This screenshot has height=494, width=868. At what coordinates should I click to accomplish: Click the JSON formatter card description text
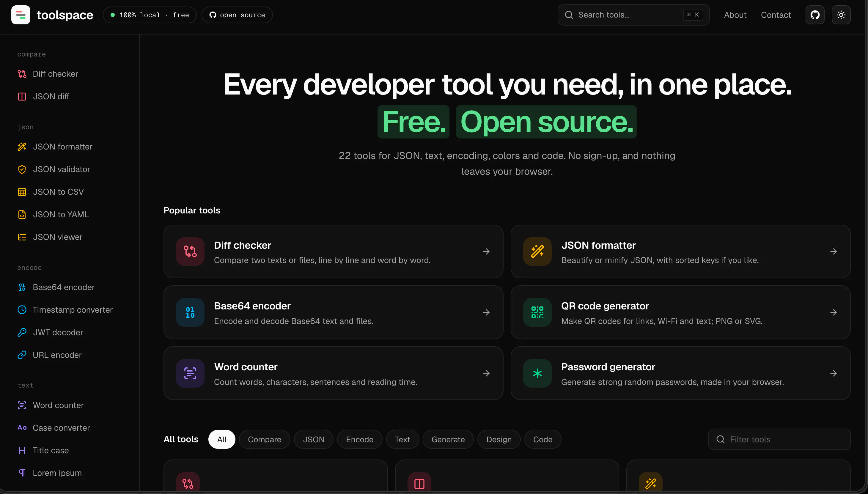coord(660,260)
